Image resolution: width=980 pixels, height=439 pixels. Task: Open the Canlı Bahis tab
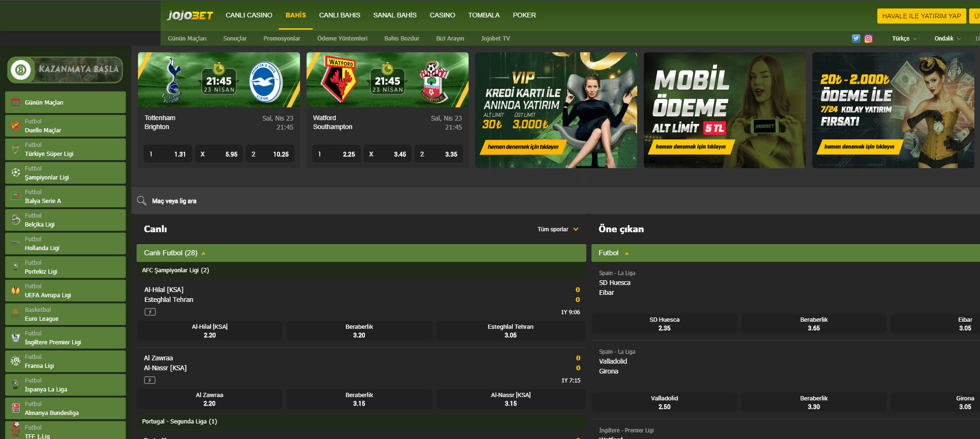coord(340,15)
